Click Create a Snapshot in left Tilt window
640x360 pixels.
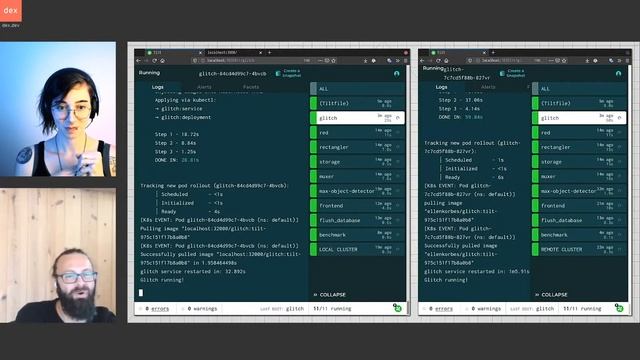[x=289, y=73]
